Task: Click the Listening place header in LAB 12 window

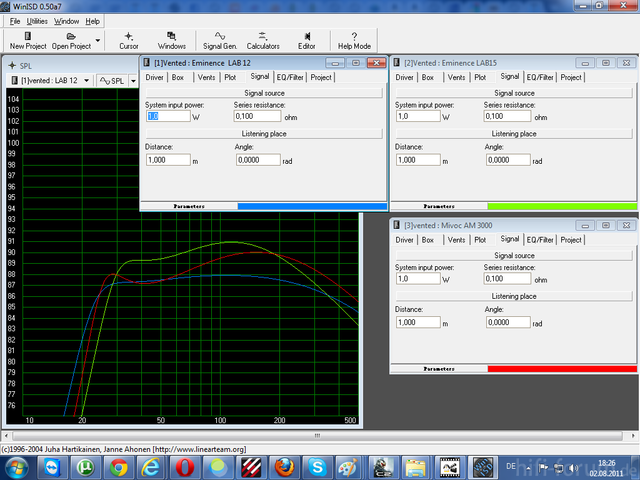Action: 263,133
